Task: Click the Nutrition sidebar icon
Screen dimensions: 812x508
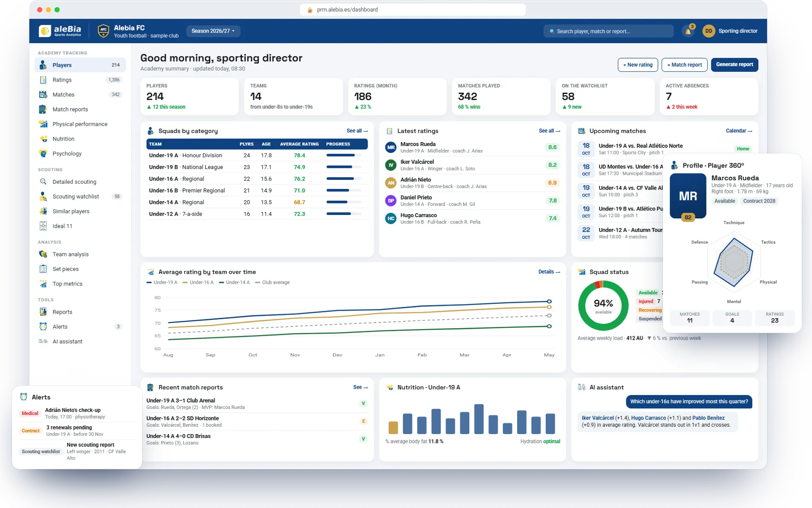Action: [x=43, y=139]
